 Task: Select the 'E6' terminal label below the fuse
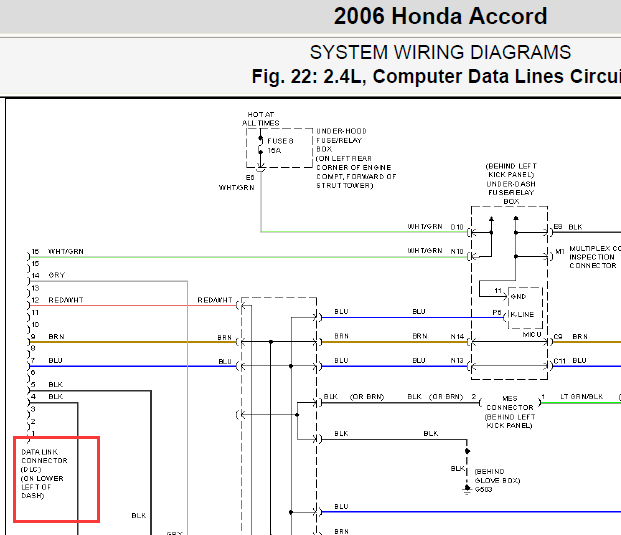pyautogui.click(x=250, y=177)
